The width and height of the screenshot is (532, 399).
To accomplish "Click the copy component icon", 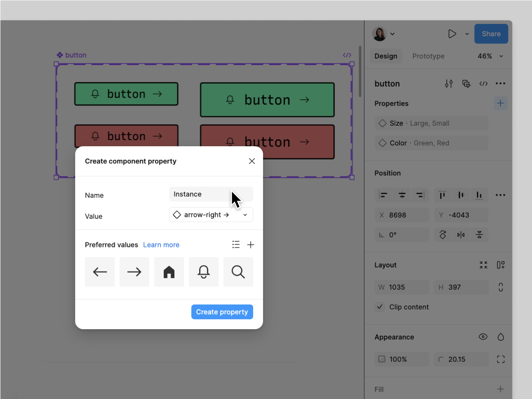I will [x=466, y=83].
